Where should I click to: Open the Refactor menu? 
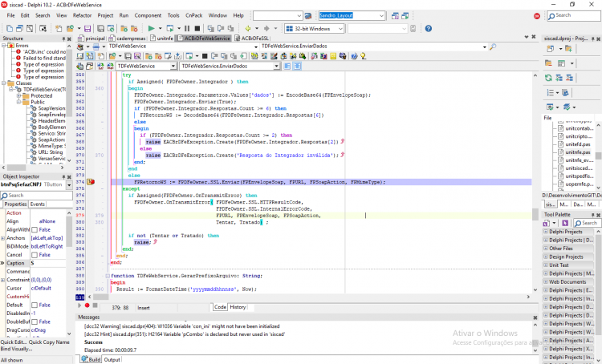(x=82, y=16)
